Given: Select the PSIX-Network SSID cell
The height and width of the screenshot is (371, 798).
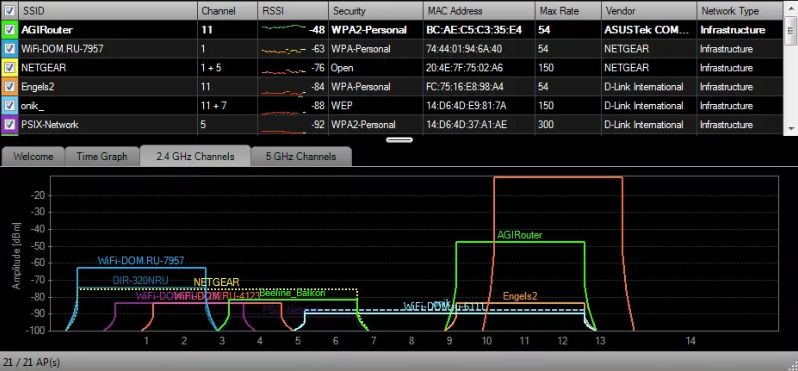Looking at the screenshot, I should [107, 125].
